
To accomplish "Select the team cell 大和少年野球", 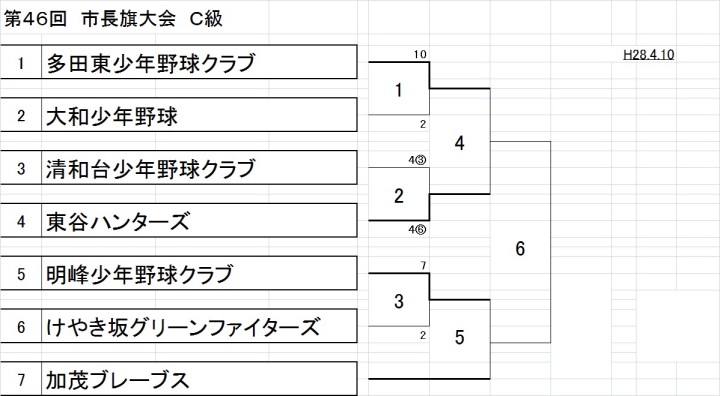I will 199,115.
